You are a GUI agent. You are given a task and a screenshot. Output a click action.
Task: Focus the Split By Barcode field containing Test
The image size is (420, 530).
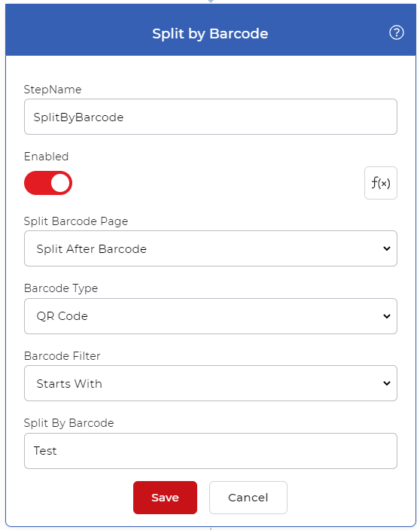click(211, 451)
